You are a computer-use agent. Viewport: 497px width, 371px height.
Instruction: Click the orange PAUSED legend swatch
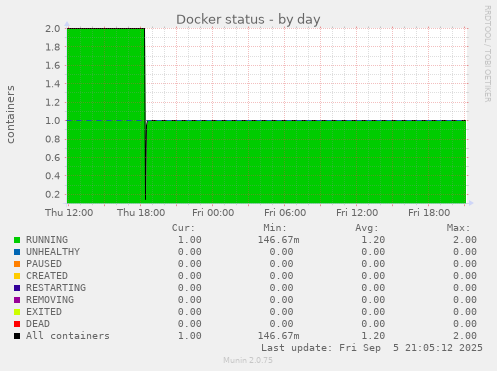coord(17,264)
